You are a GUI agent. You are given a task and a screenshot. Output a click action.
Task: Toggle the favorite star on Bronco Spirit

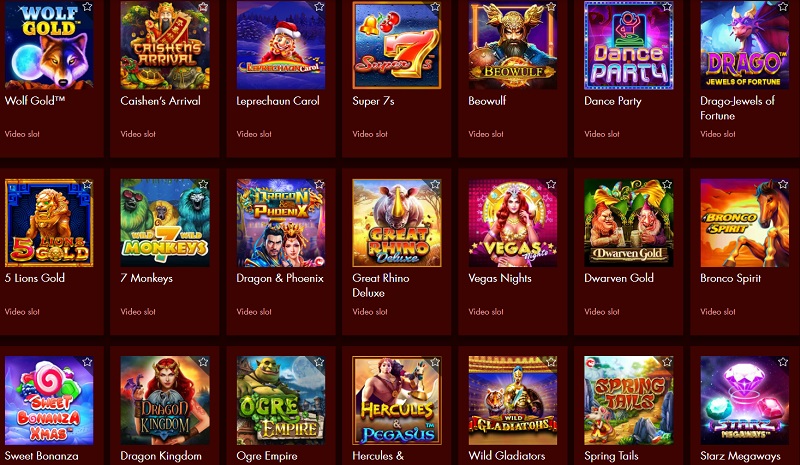(783, 184)
